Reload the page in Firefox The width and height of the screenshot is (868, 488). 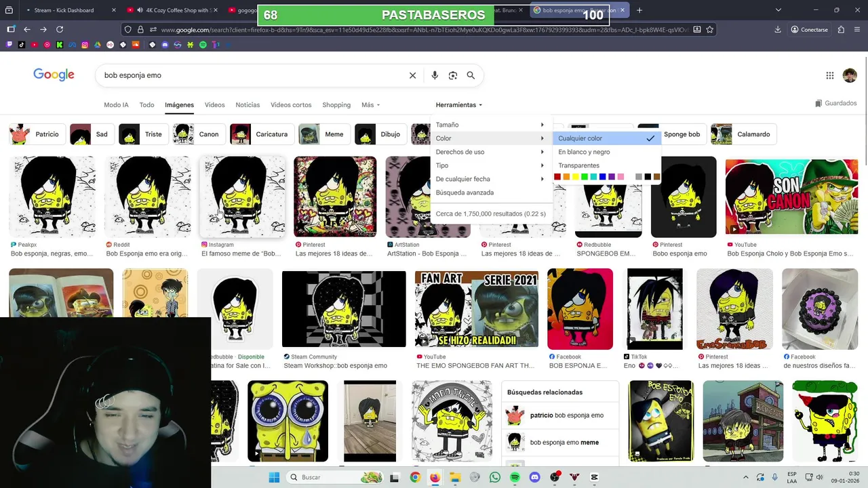60,29
